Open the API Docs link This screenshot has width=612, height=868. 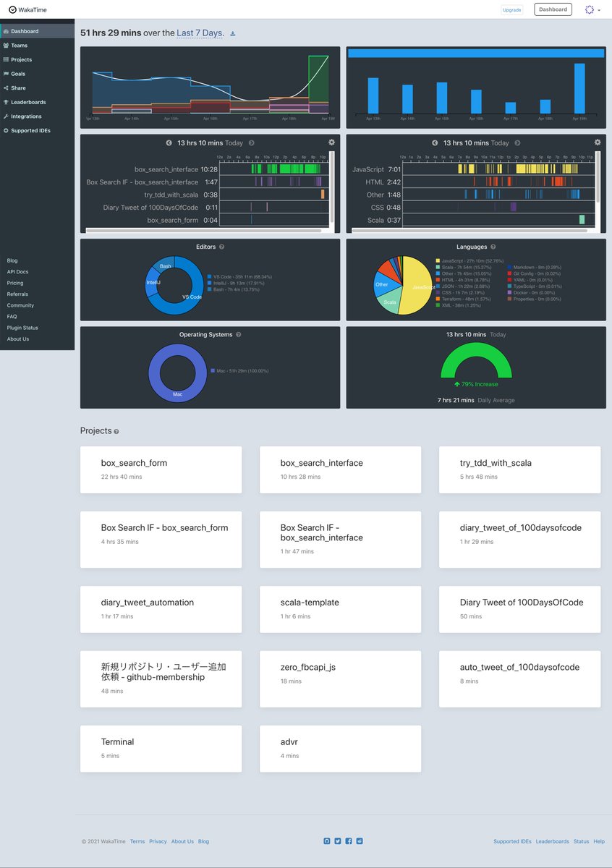[17, 272]
